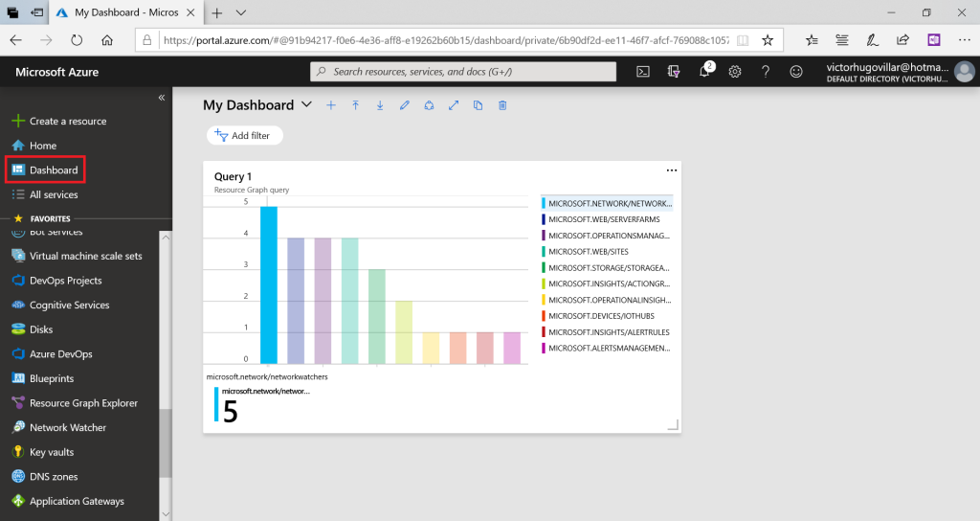Open the notifications bell
980x521 pixels.
705,70
